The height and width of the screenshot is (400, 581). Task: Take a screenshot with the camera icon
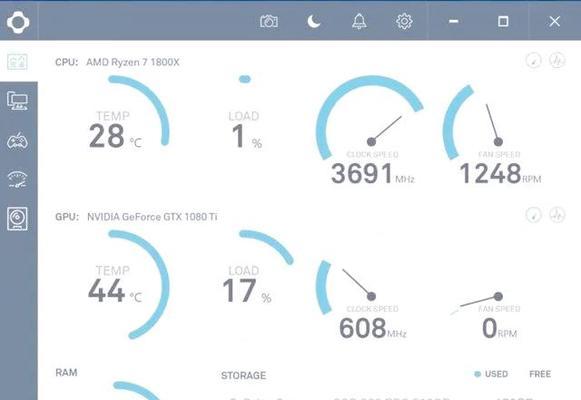coord(269,21)
